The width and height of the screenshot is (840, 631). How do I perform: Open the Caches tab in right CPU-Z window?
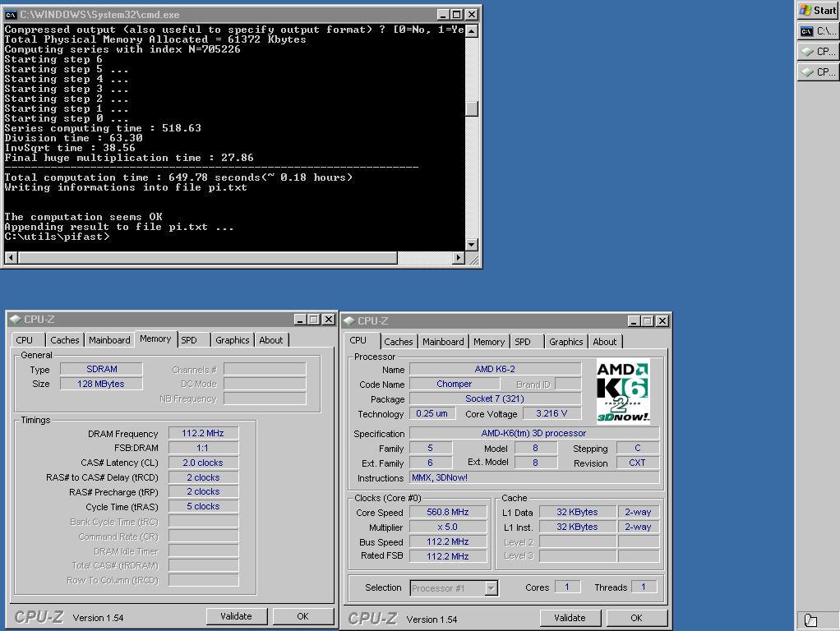pyautogui.click(x=398, y=342)
